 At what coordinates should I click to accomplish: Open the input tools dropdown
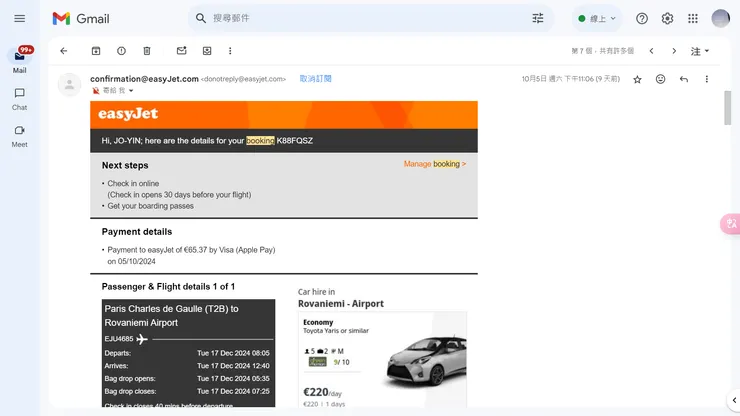point(700,51)
